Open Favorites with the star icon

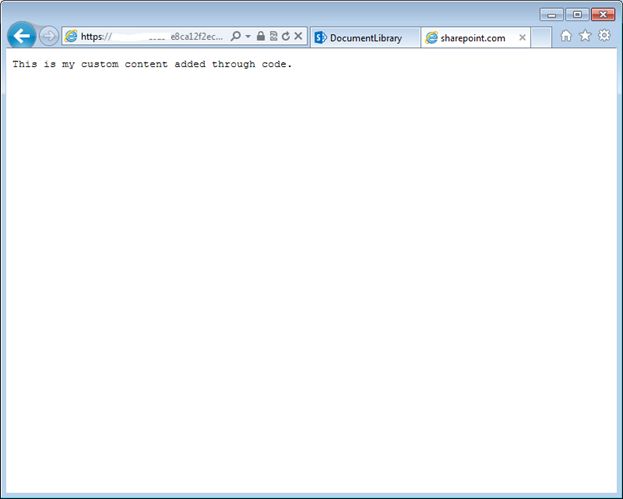point(585,36)
